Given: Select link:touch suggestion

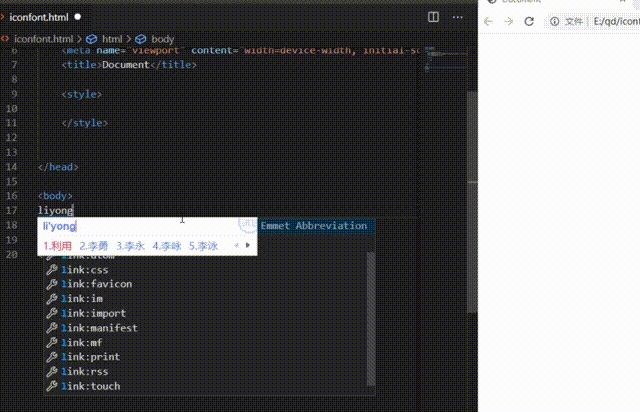Looking at the screenshot, I should 206,386.
